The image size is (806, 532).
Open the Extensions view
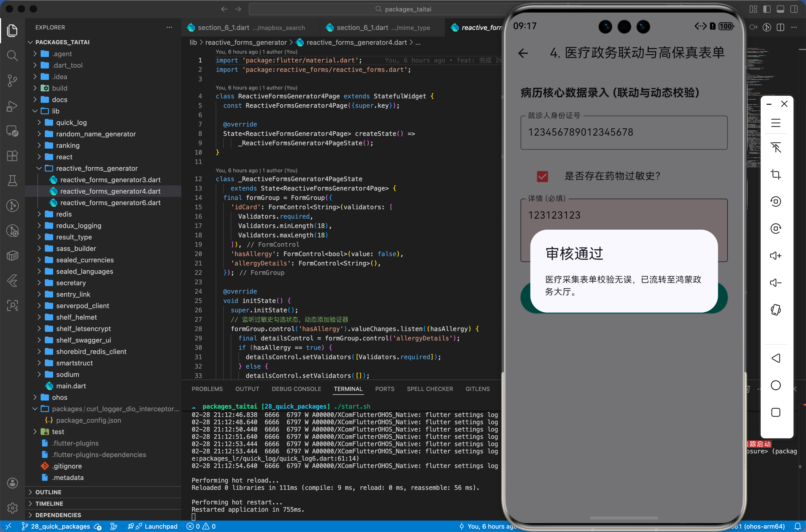[x=13, y=156]
